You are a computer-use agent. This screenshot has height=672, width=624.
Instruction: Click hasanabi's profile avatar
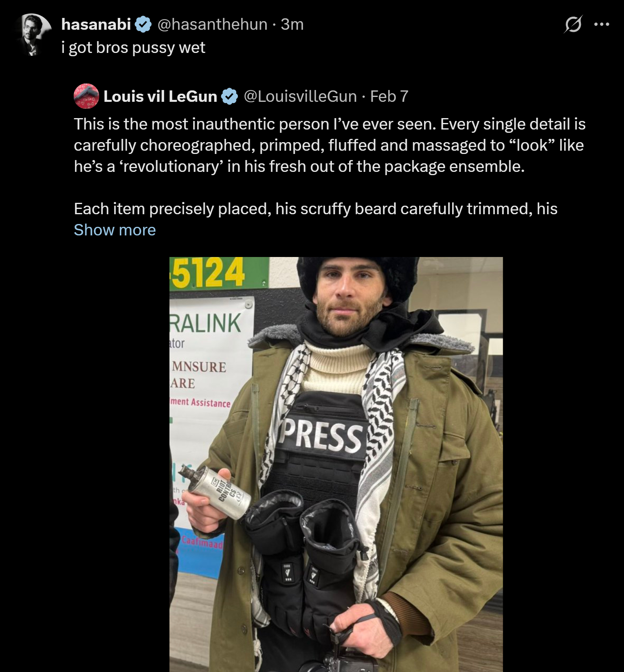[x=34, y=34]
